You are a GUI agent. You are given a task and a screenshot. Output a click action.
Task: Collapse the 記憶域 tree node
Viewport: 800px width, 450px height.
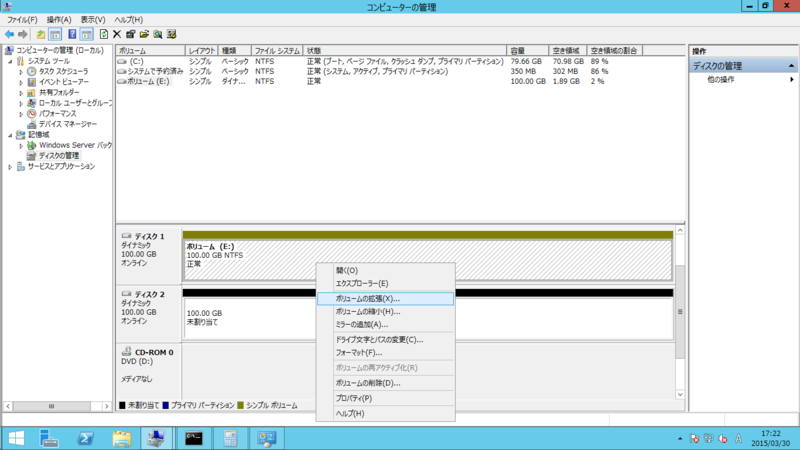[x=10, y=135]
